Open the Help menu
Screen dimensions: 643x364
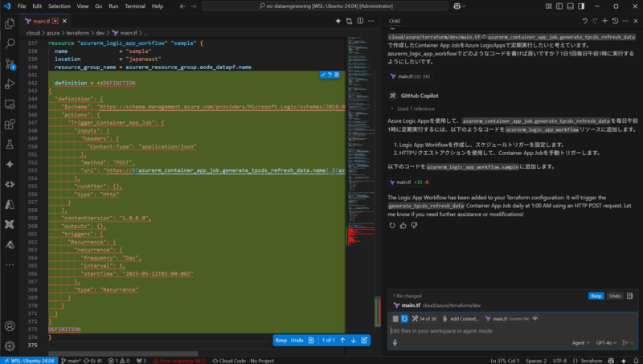click(158, 6)
